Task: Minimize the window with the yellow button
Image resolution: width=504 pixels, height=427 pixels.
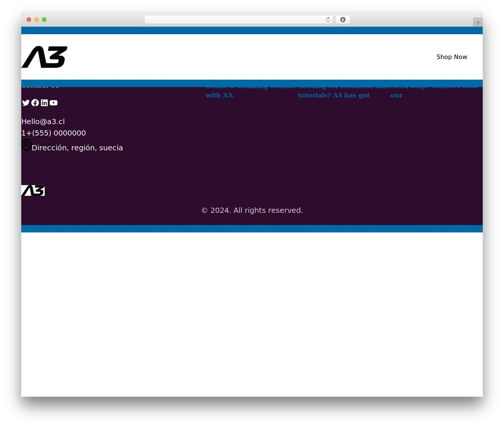Action: coord(37,20)
